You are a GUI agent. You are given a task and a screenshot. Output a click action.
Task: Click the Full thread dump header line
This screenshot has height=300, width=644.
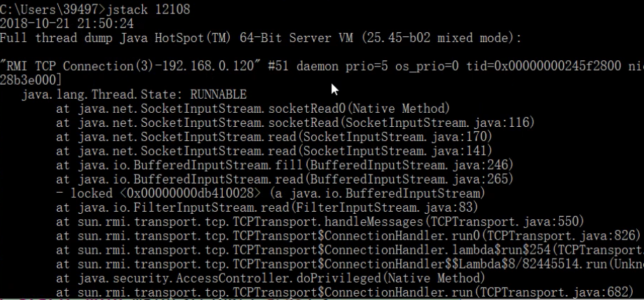point(261,38)
